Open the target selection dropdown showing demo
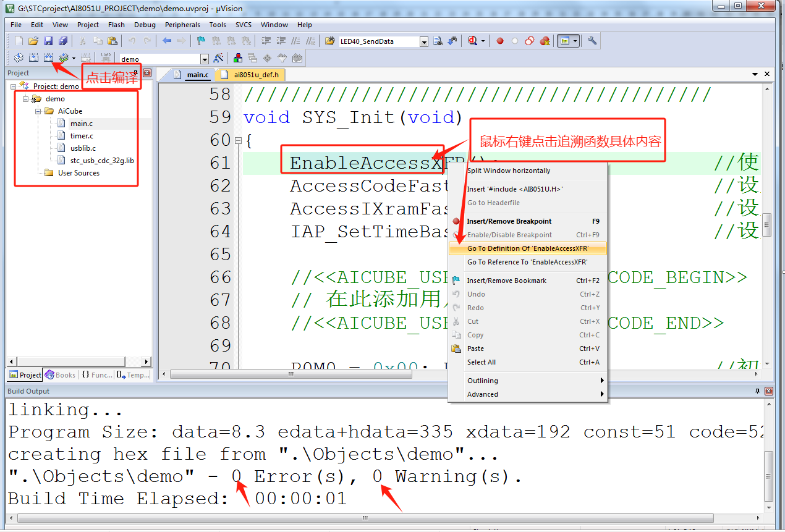The height and width of the screenshot is (532, 785). click(204, 59)
